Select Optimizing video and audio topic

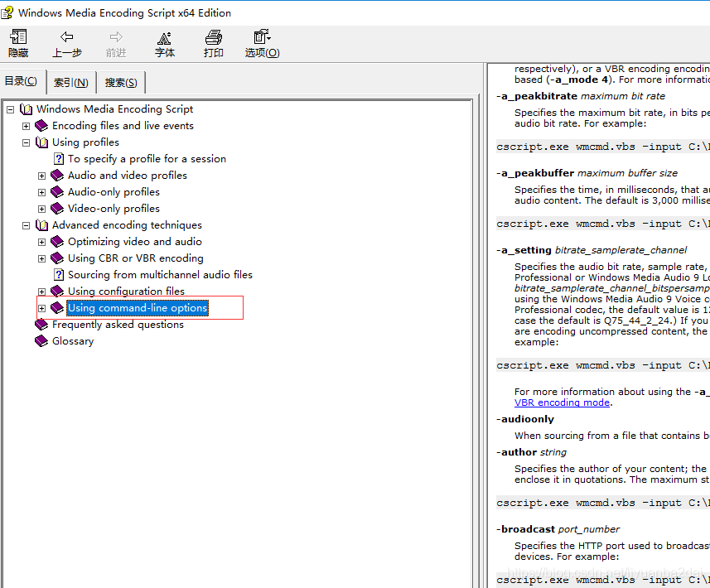tap(135, 242)
